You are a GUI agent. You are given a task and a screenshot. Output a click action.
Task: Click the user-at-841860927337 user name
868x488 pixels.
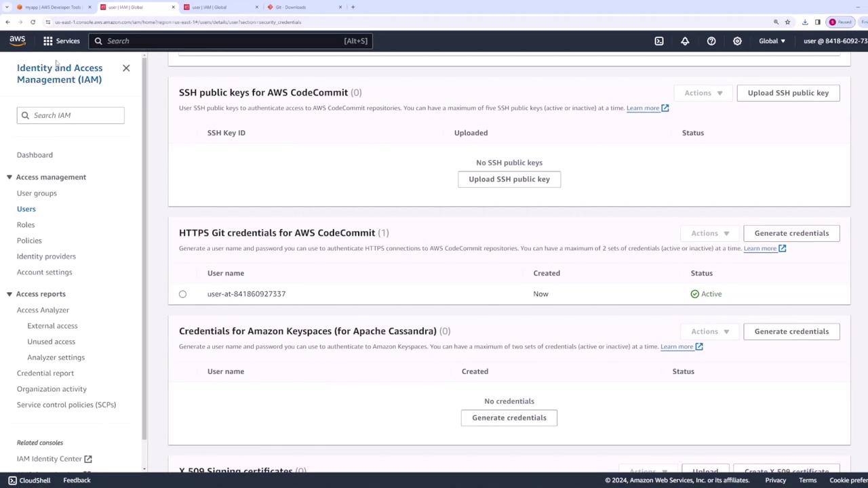(246, 294)
